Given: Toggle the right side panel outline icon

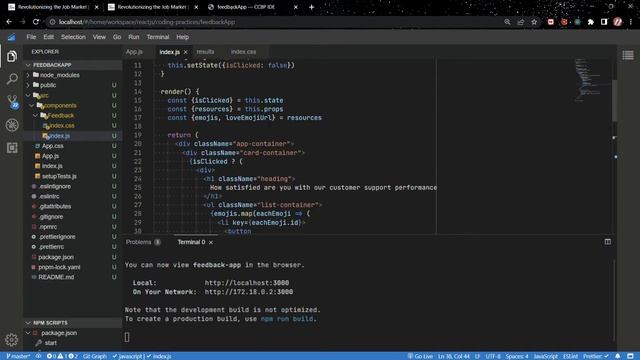Looking at the screenshot, I should [x=628, y=55].
